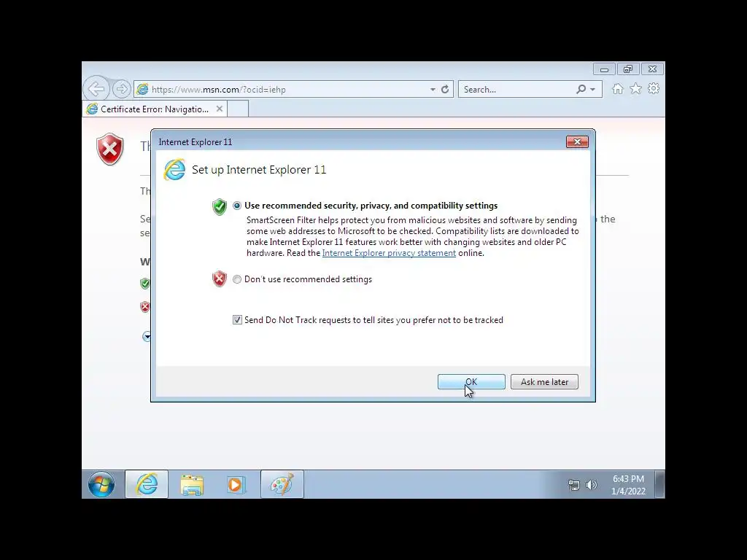
Task: Click the OK button in setup dialog
Action: point(471,381)
